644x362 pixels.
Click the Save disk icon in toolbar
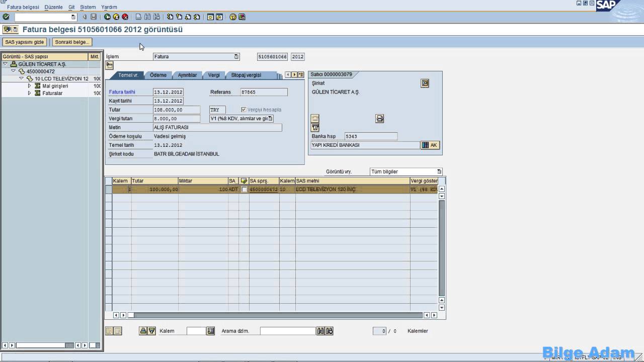tap(94, 17)
